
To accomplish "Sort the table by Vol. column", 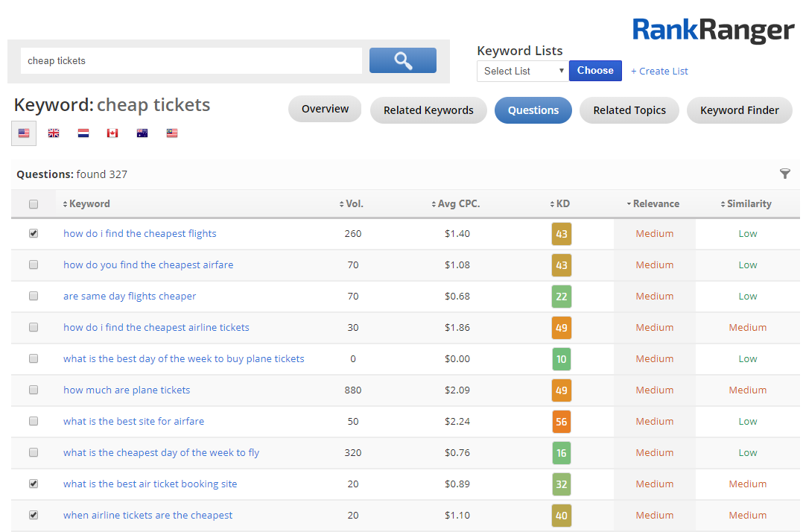I will pos(352,204).
